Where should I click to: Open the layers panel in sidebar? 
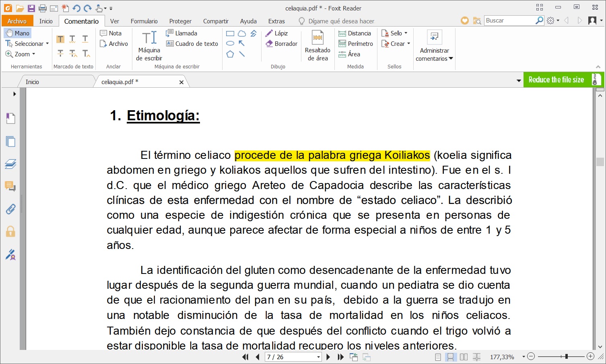10,164
